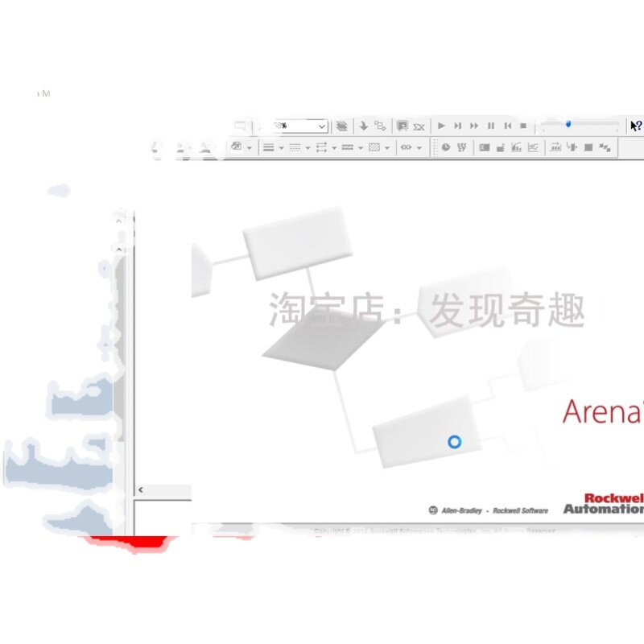Click the arrow style icon

321,147
